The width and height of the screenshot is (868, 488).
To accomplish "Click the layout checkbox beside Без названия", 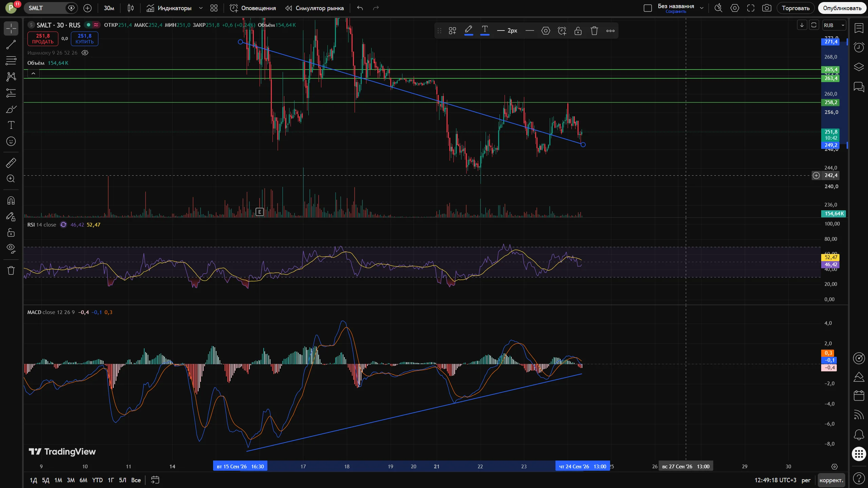I will pyautogui.click(x=648, y=8).
